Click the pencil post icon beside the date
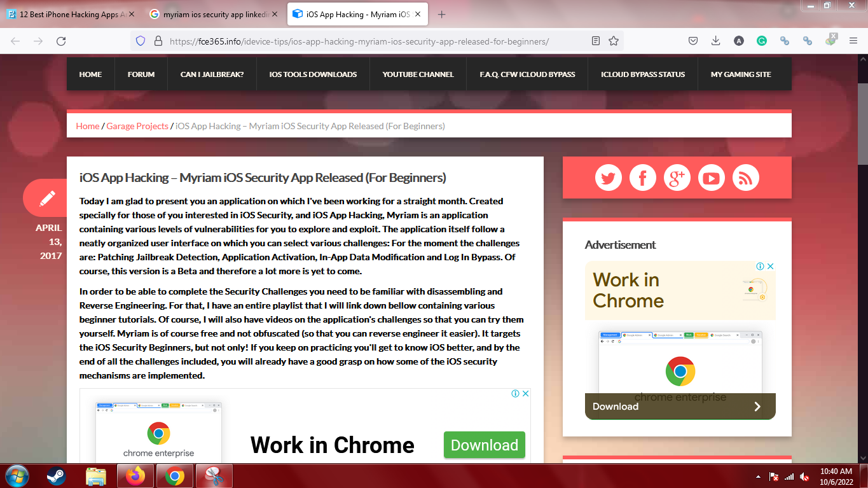This screenshot has height=488, width=868. 48,199
